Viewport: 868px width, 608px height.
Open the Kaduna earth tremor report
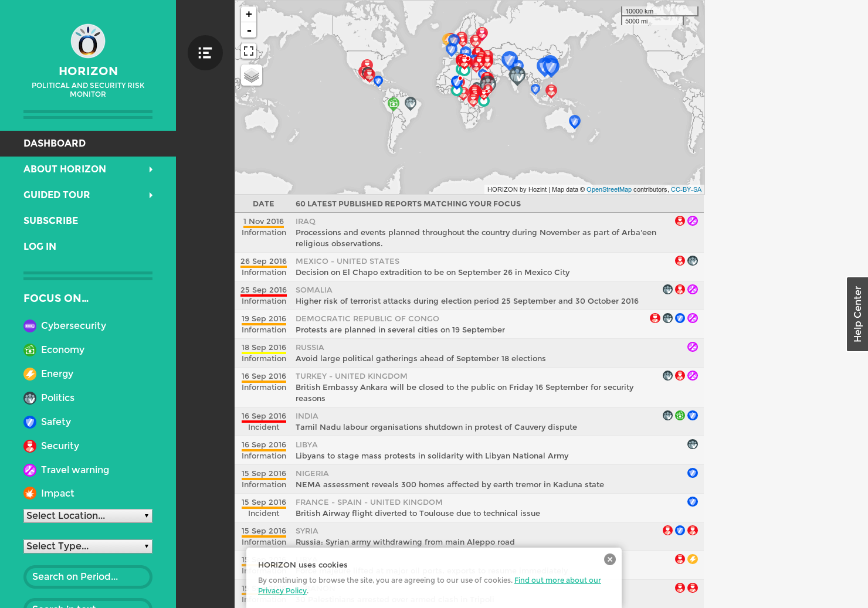[449, 485]
